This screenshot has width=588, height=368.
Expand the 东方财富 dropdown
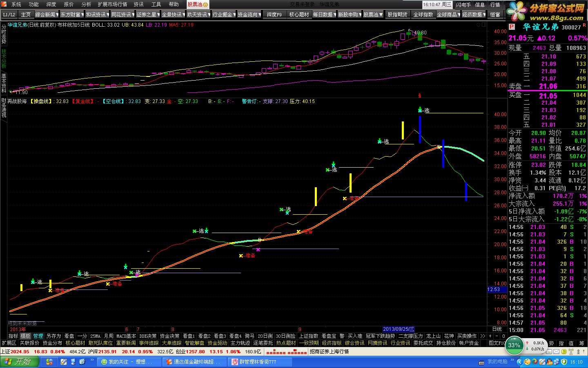72,14
